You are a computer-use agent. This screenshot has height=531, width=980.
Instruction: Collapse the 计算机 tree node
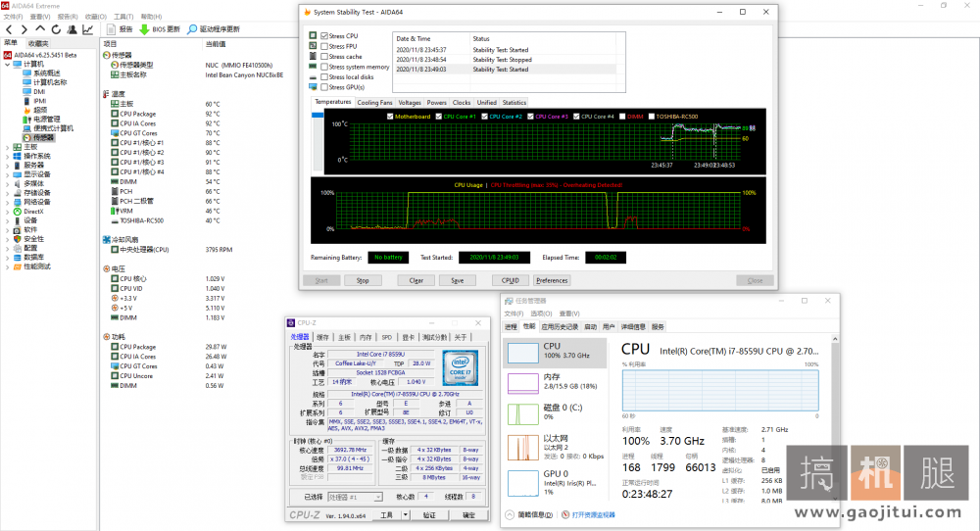8,65
